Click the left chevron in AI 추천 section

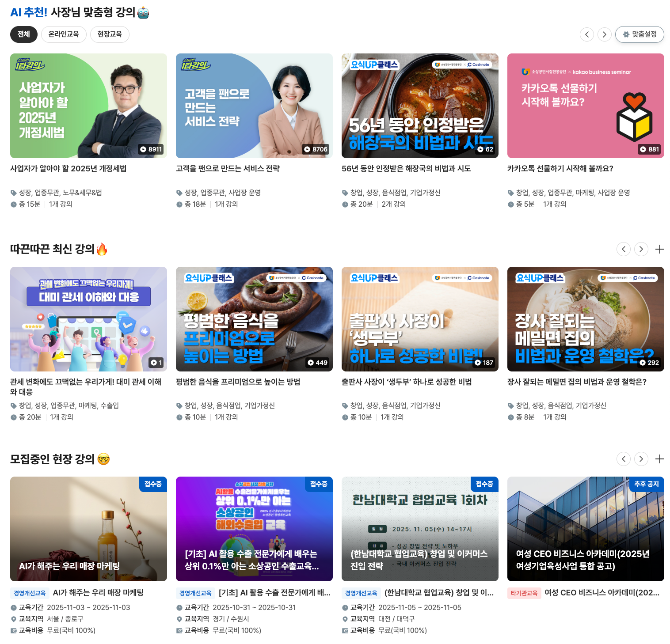coord(587,34)
